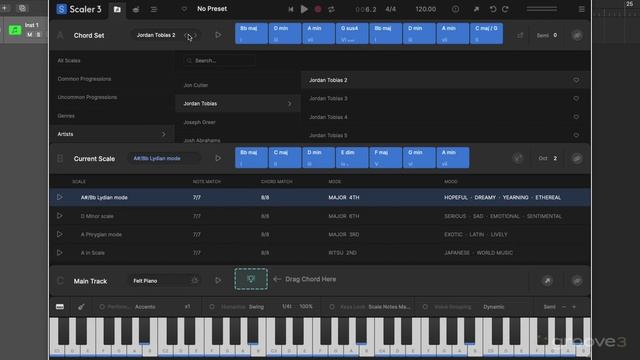
Task: Open Common Progressions category
Action: (84, 79)
